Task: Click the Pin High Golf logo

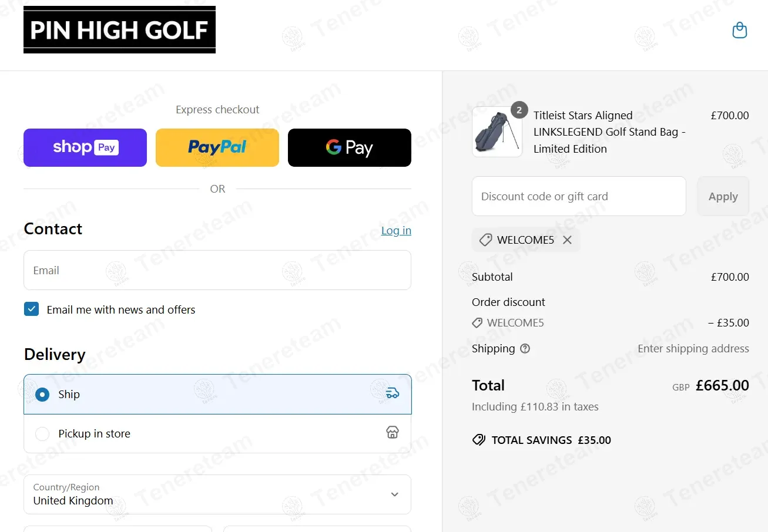Action: (x=119, y=30)
